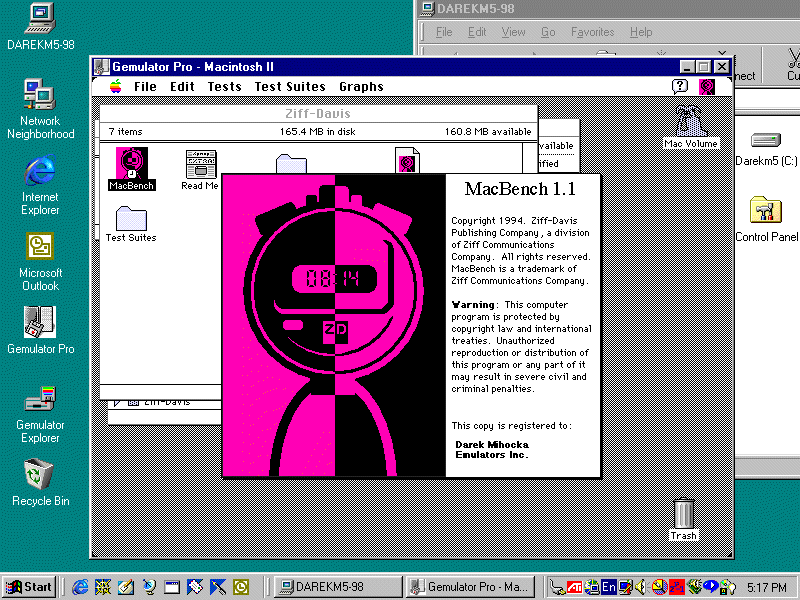Viewport: 800px width, 600px height.
Task: Open View menu in DAREKM5-98 window
Action: tap(513, 32)
